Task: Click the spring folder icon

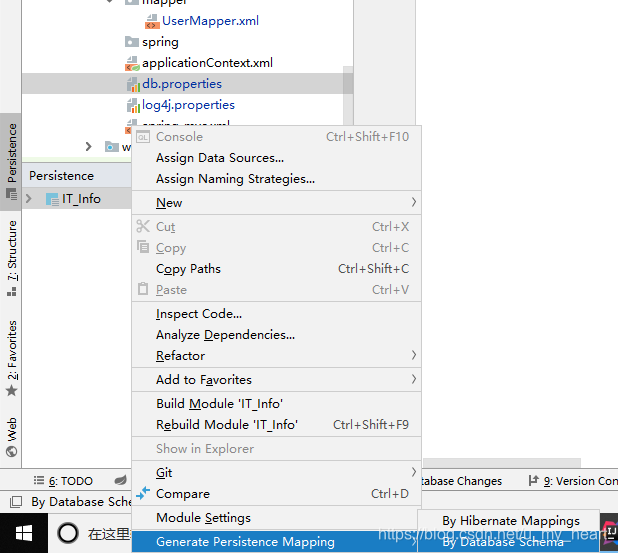Action: click(132, 42)
